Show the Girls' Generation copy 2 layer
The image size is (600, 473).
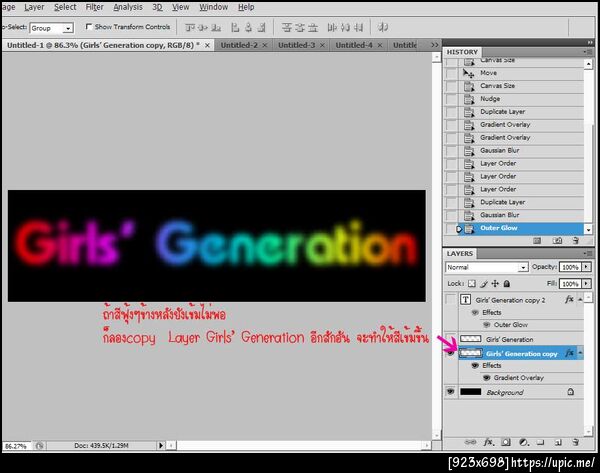[451, 299]
